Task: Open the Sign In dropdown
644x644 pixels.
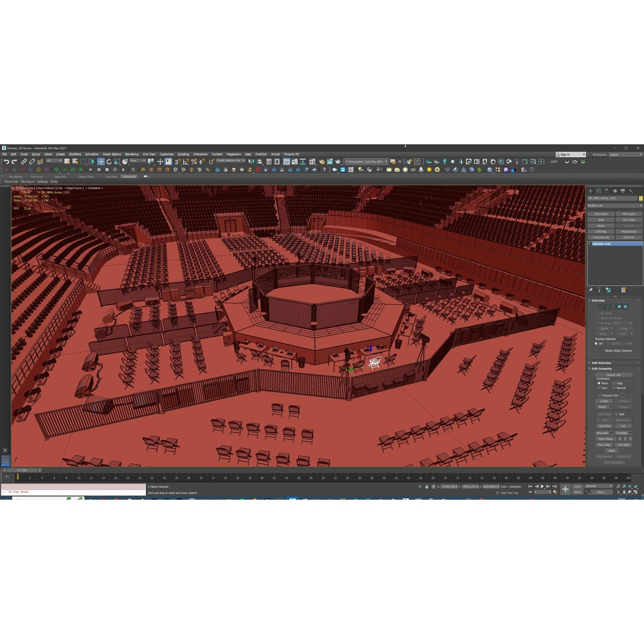Action: click(571, 154)
